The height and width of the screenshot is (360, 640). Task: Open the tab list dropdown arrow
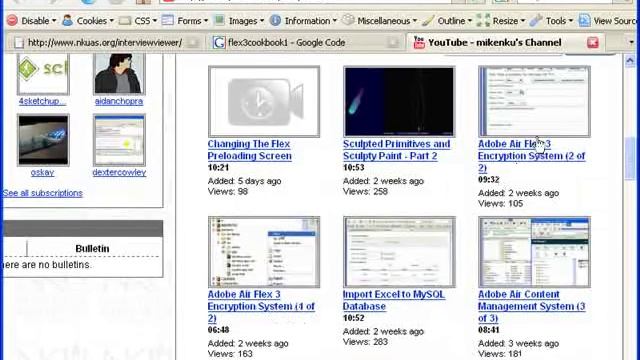tap(631, 42)
